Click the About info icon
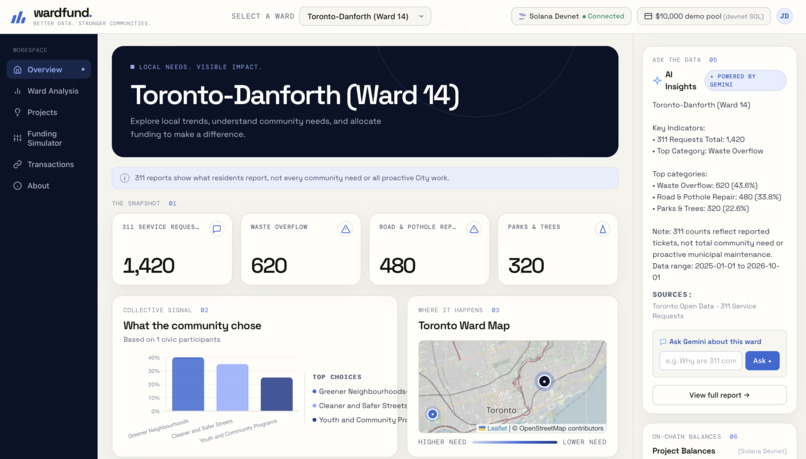This screenshot has width=806, height=459. click(17, 186)
